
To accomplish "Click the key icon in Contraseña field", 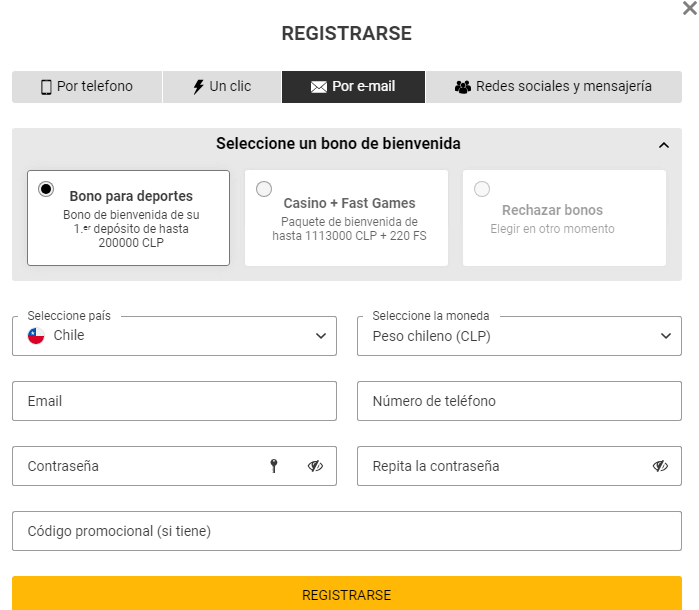I will 274,466.
